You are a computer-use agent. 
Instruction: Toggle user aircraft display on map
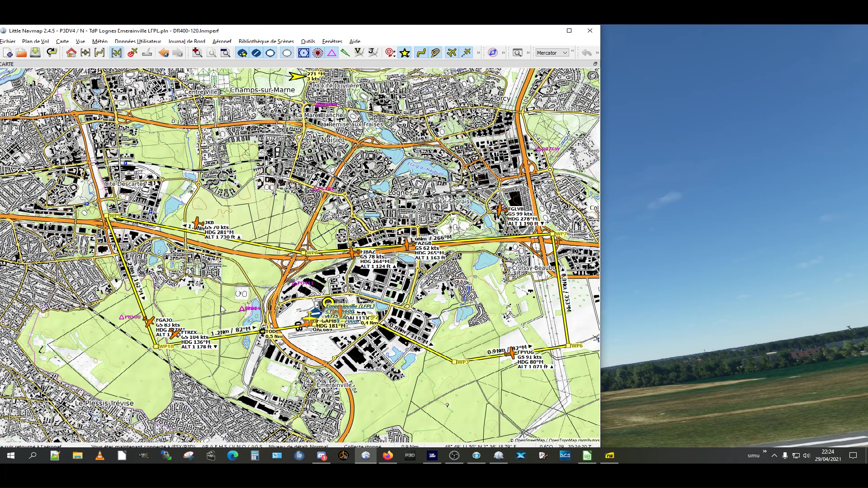coord(452,53)
